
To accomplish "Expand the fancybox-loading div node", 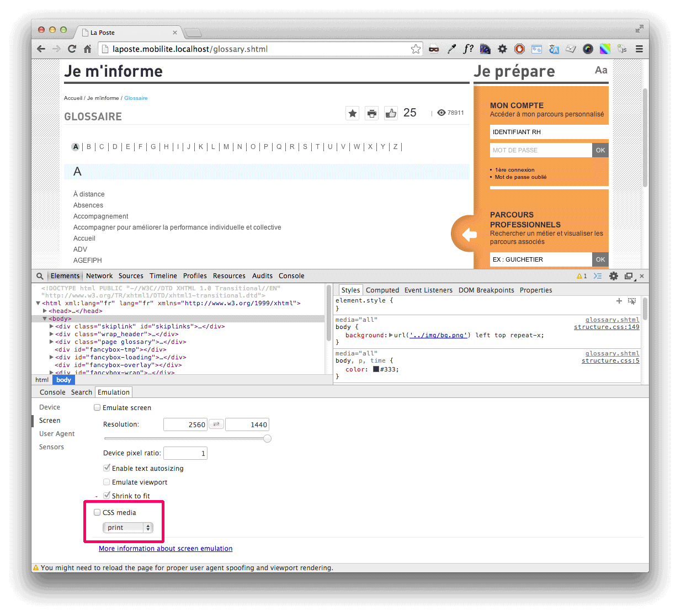I will (x=51, y=357).
